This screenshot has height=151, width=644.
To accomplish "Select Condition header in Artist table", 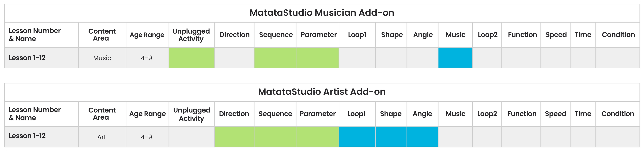I will [x=618, y=114].
